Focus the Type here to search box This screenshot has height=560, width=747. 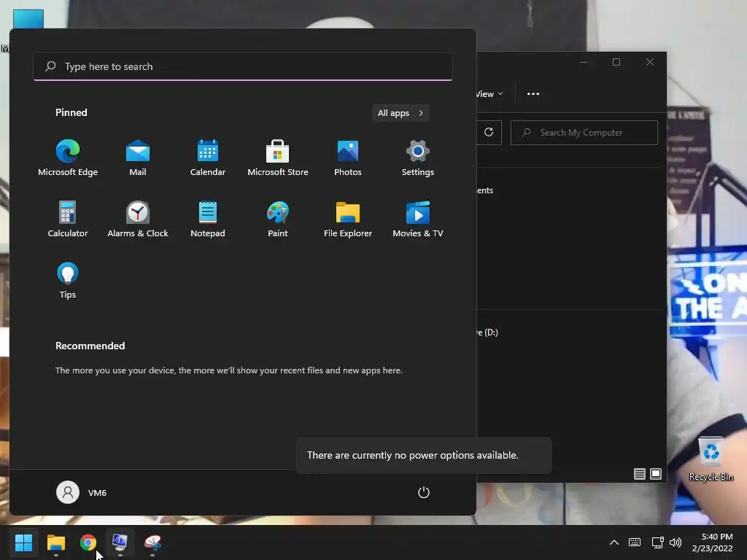coord(243,66)
